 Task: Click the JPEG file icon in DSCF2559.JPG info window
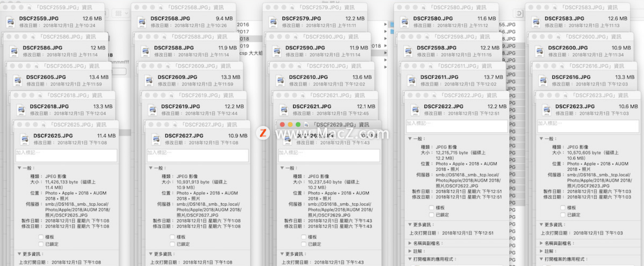pos(11,22)
